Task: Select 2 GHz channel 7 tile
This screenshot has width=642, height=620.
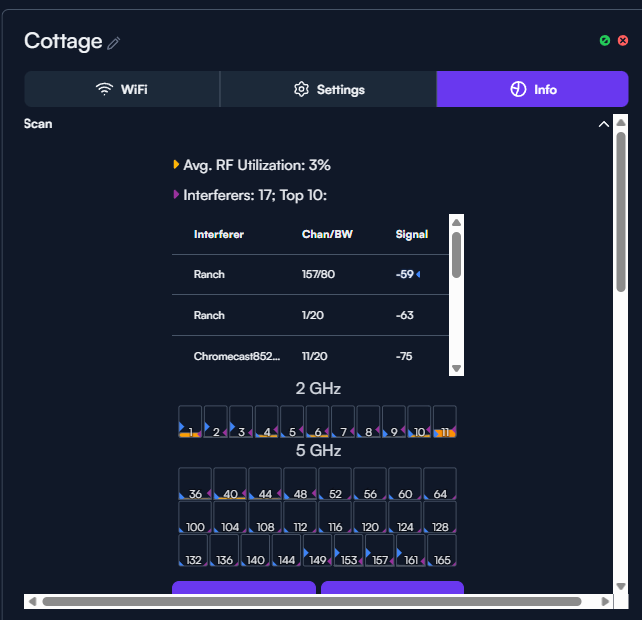Action: [343, 421]
